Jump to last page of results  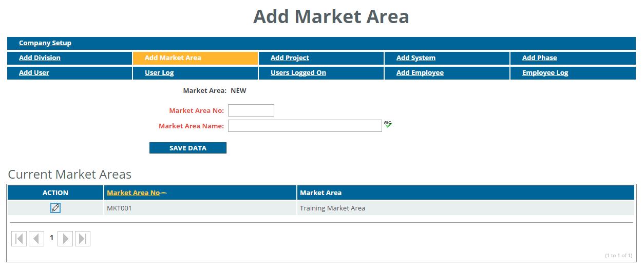pyautogui.click(x=83, y=239)
